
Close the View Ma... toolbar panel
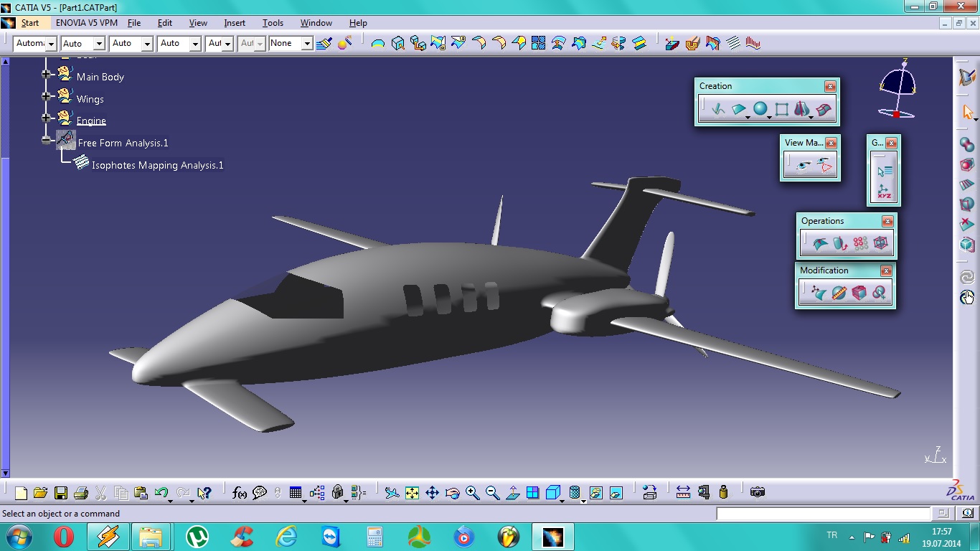(x=831, y=143)
